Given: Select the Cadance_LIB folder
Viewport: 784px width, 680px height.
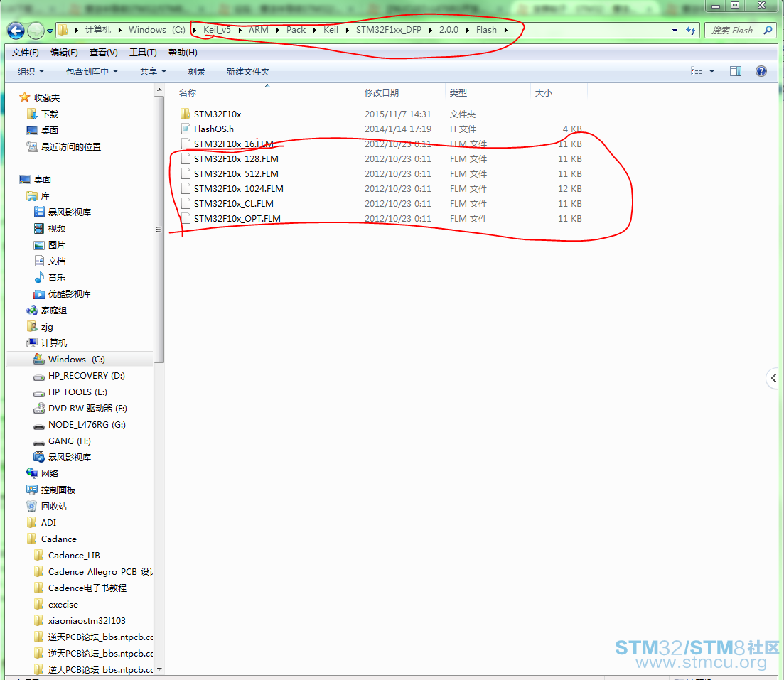Looking at the screenshot, I should (x=74, y=556).
